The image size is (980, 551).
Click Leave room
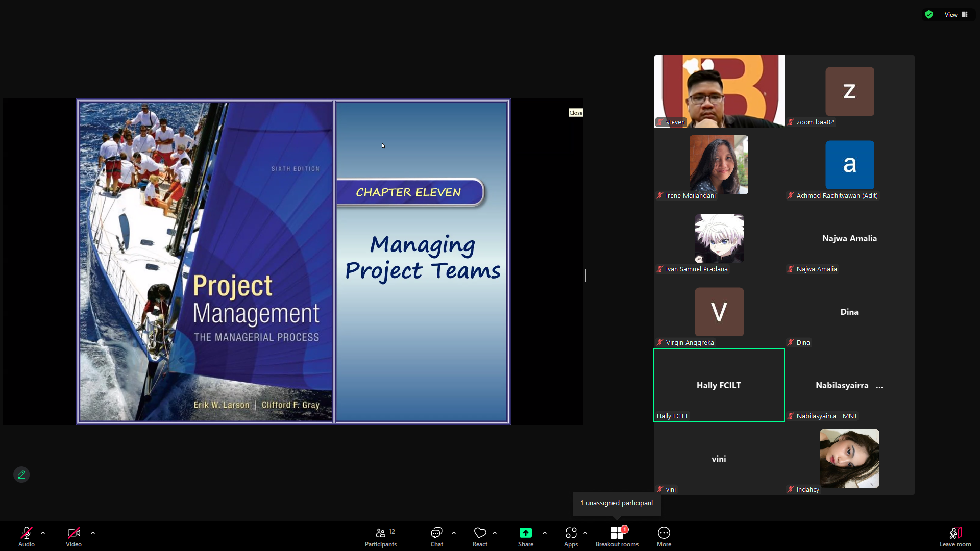(x=955, y=537)
